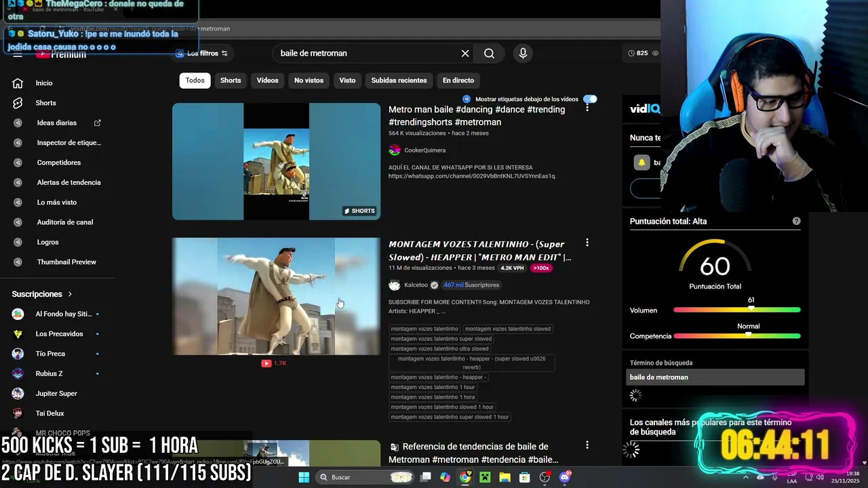Select the Todos filter chip
The height and width of the screenshot is (488, 868).
195,80
